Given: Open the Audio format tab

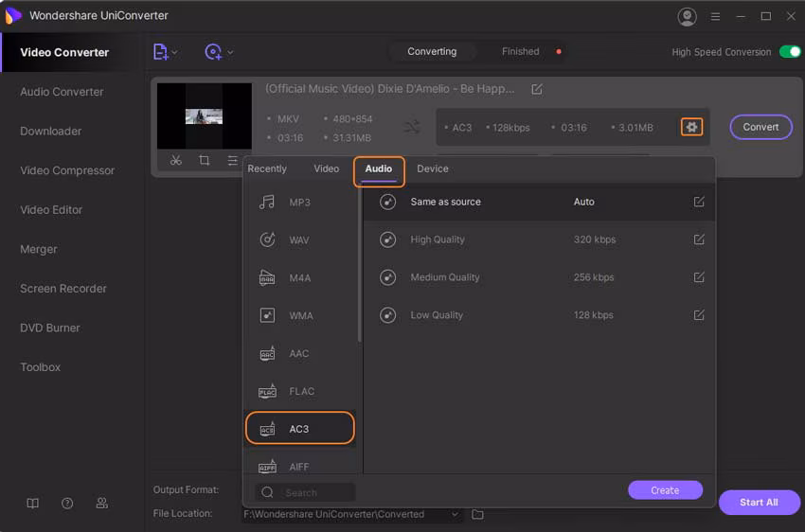Looking at the screenshot, I should point(379,168).
